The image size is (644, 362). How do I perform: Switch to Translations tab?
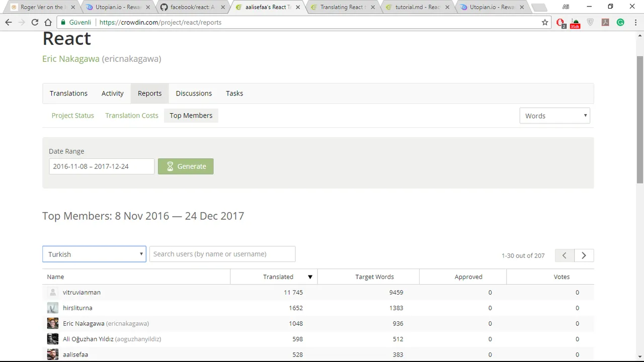(x=68, y=94)
